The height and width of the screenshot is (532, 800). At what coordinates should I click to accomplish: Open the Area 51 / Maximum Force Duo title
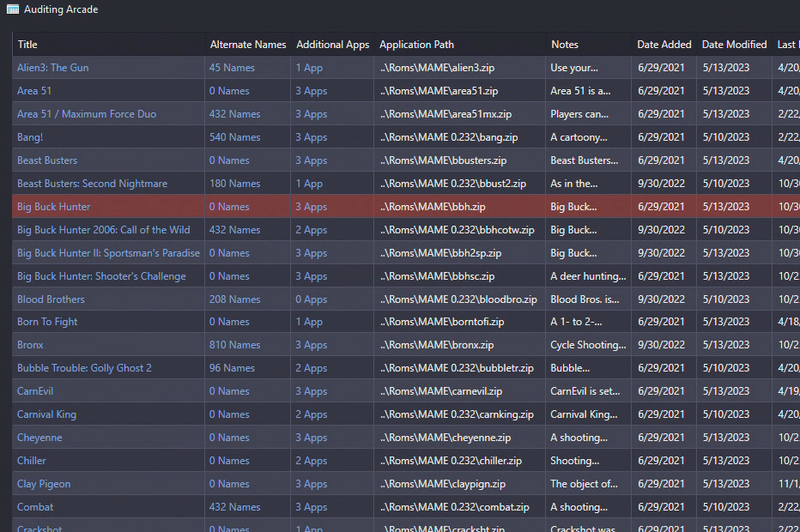pos(87,114)
